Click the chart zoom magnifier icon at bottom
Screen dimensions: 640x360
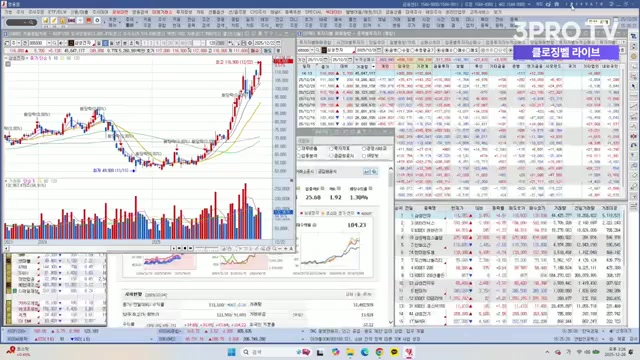point(274,249)
